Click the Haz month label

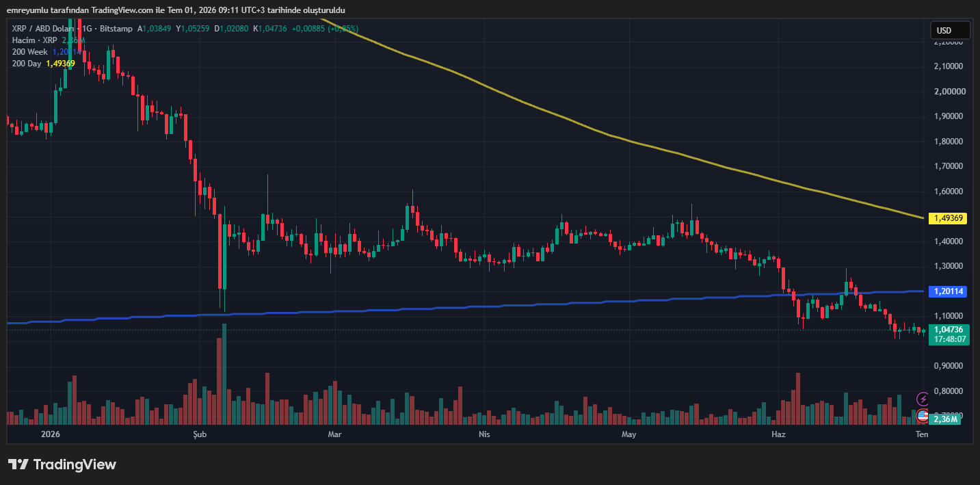pos(778,434)
